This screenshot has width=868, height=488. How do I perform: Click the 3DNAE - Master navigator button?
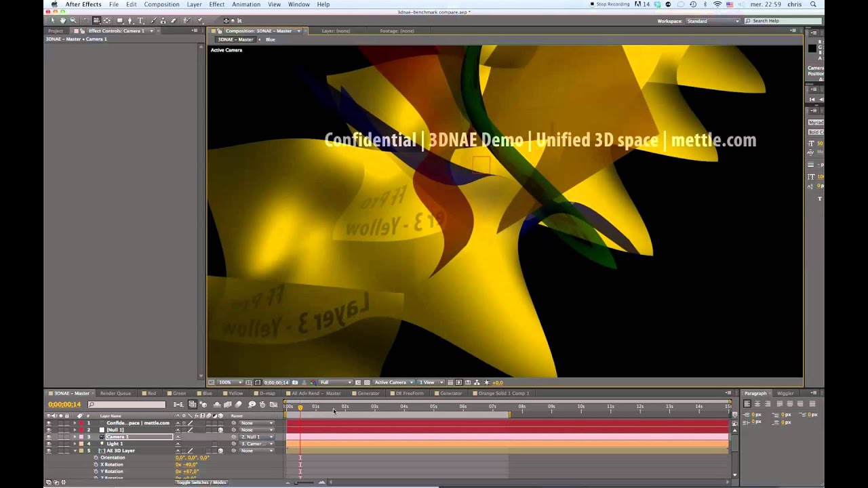(235, 39)
